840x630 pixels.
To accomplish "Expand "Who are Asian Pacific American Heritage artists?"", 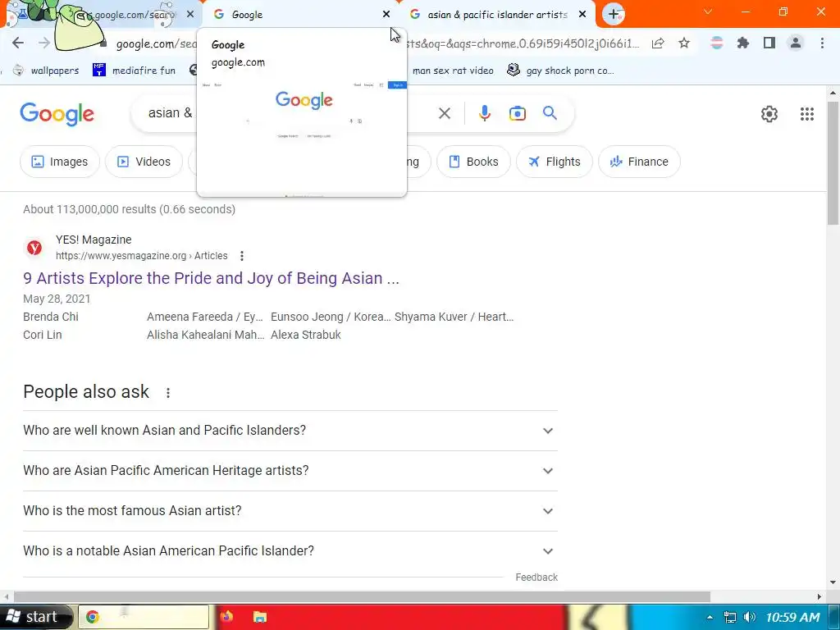I will pos(290,471).
